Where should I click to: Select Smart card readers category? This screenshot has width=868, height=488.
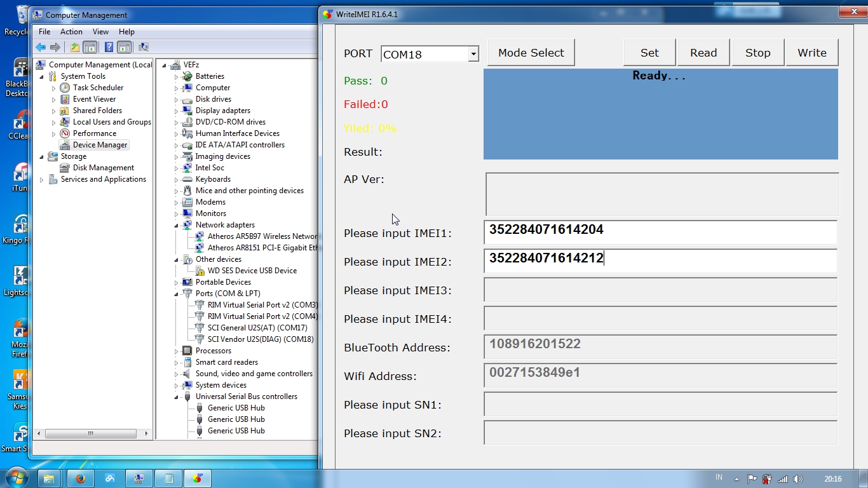pos(227,362)
